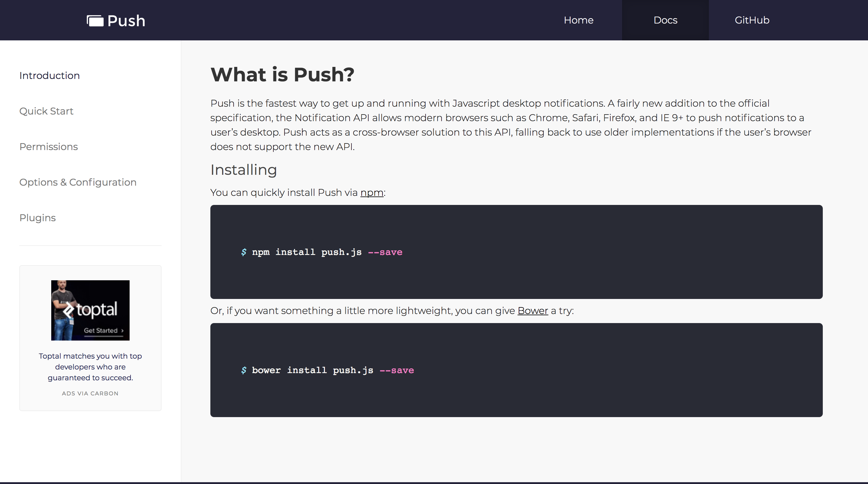The width and height of the screenshot is (868, 484).
Task: Click the What is Push heading
Action: [x=283, y=74]
